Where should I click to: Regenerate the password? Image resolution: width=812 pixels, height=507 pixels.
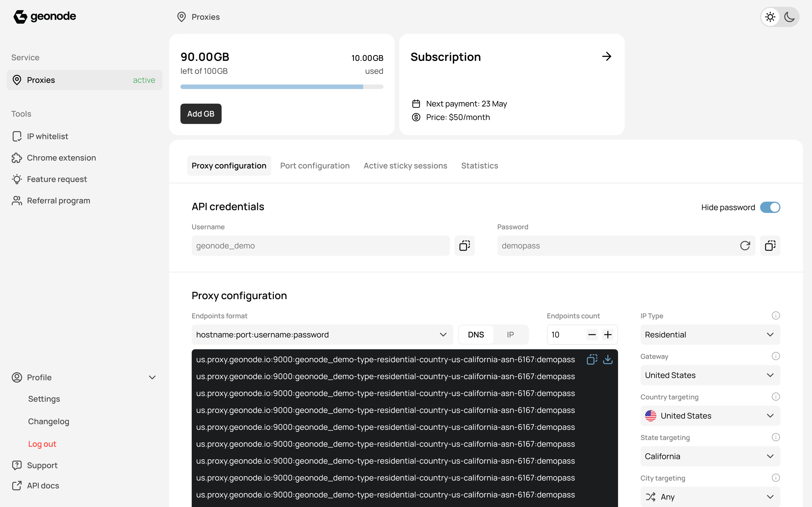click(x=745, y=245)
